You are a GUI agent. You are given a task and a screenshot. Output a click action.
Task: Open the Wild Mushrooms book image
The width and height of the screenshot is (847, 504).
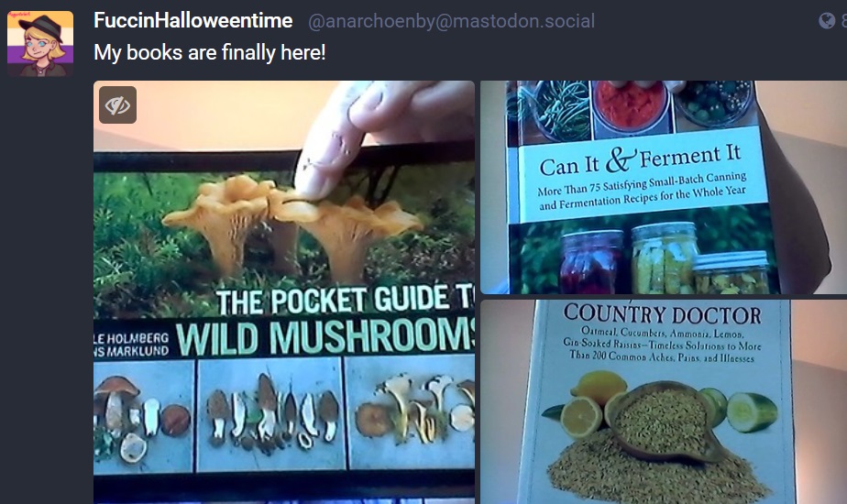[284, 292]
